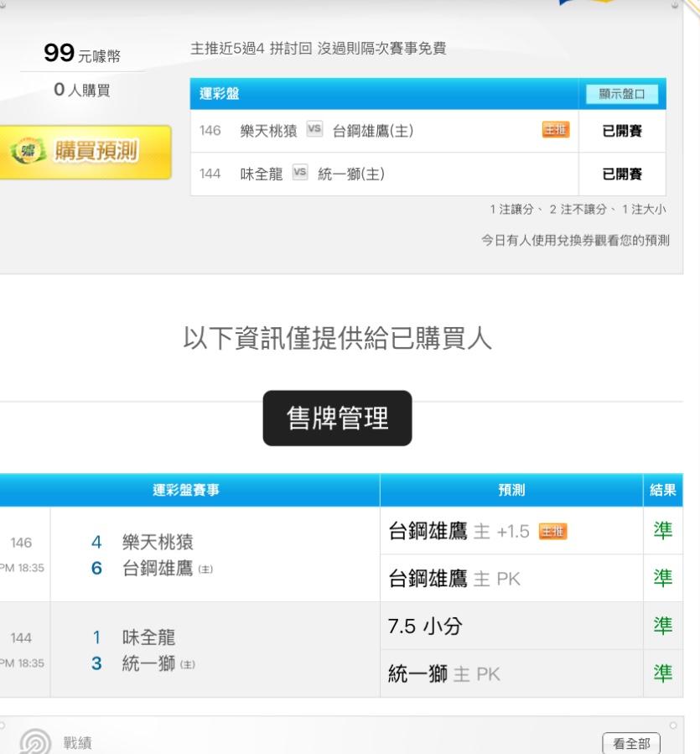Click game number 146 in results table
This screenshot has height=754, width=700.
(21, 543)
